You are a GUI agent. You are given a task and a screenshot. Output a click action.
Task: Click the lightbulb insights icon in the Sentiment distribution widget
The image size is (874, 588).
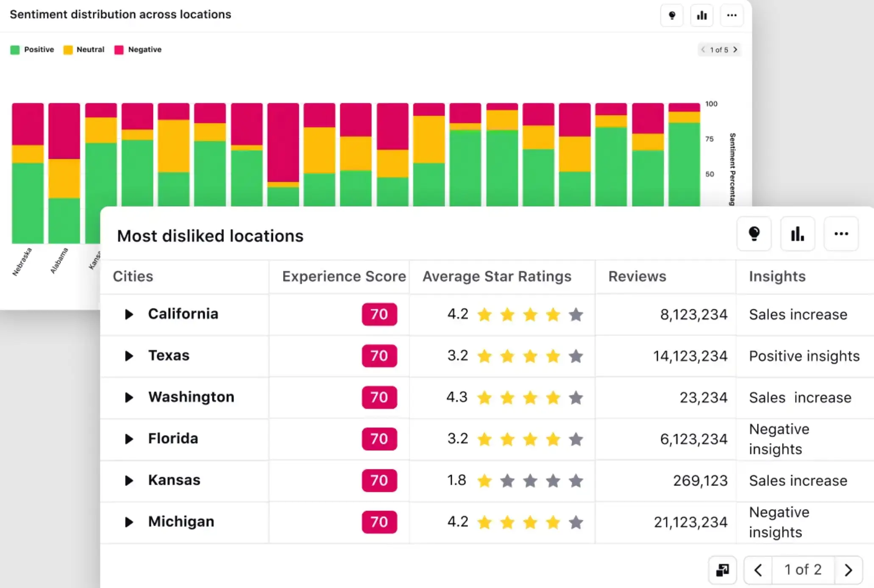point(672,16)
